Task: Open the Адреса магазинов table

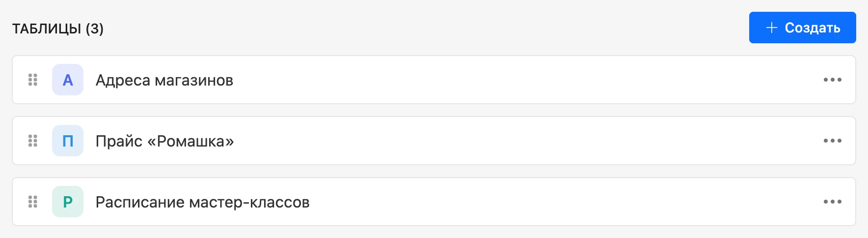Action: (164, 80)
